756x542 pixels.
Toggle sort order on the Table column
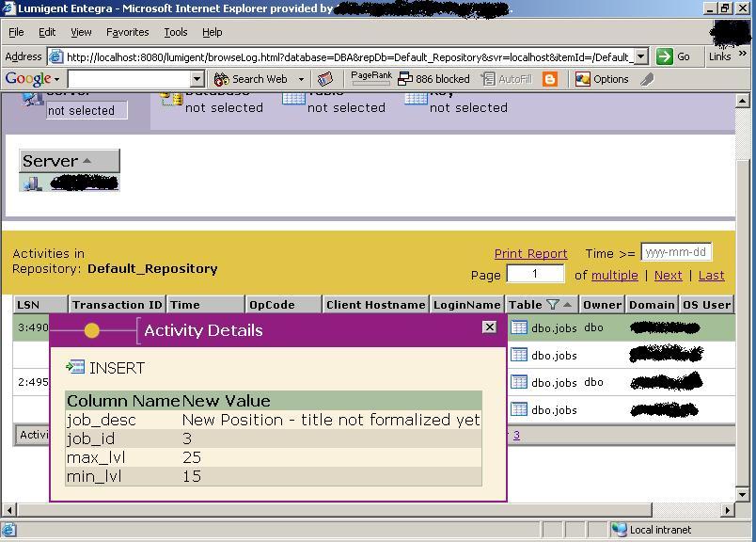pyautogui.click(x=567, y=305)
